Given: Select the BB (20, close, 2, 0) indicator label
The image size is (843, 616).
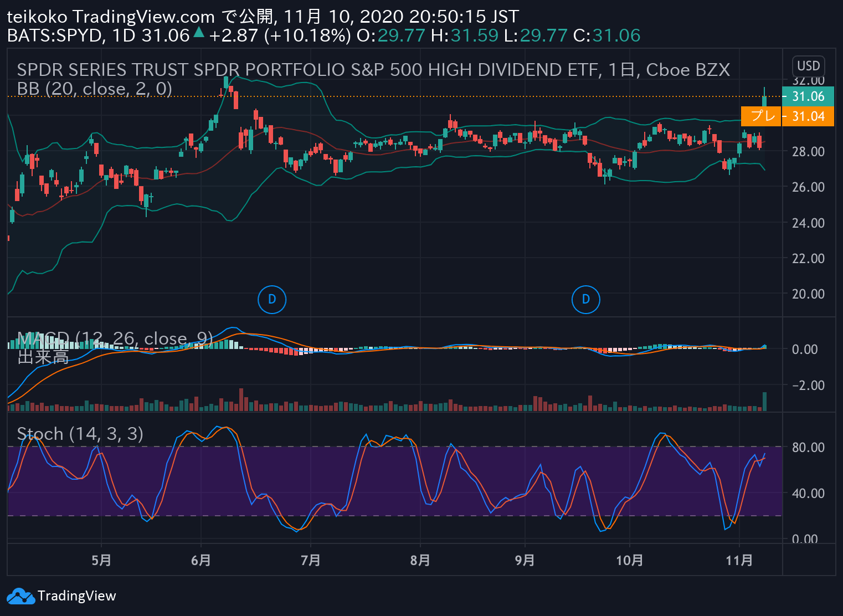Looking at the screenshot, I should click(95, 89).
